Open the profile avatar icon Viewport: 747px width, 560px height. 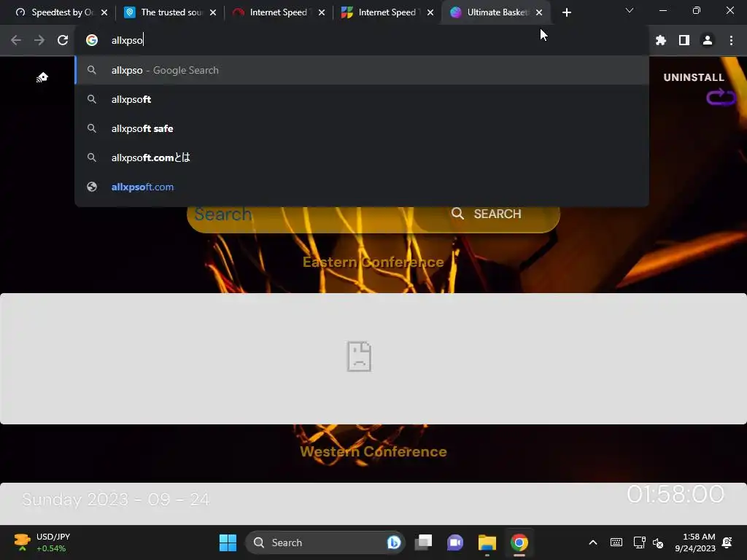coord(708,41)
